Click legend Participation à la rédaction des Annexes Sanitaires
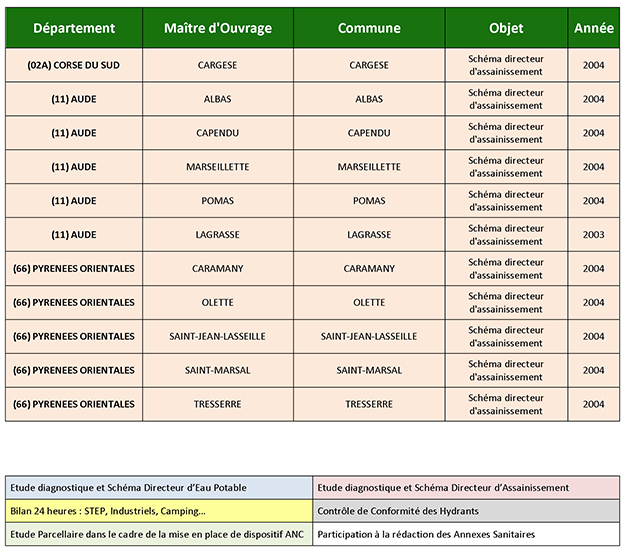The image size is (627, 553). (x=466, y=535)
